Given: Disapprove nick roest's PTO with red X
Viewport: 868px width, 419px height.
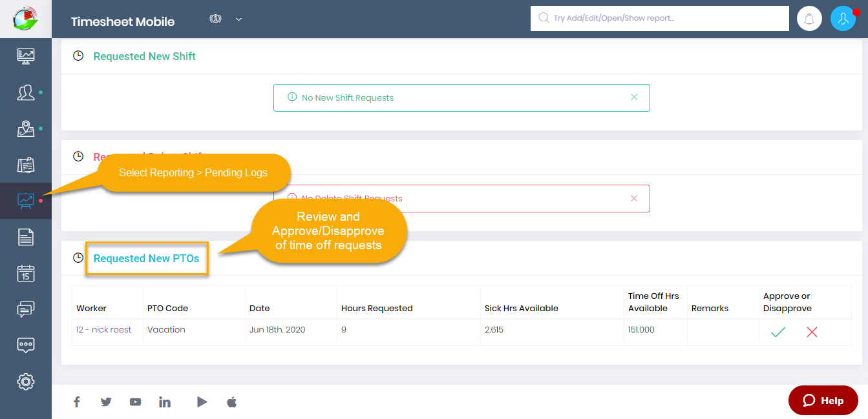Looking at the screenshot, I should [812, 332].
